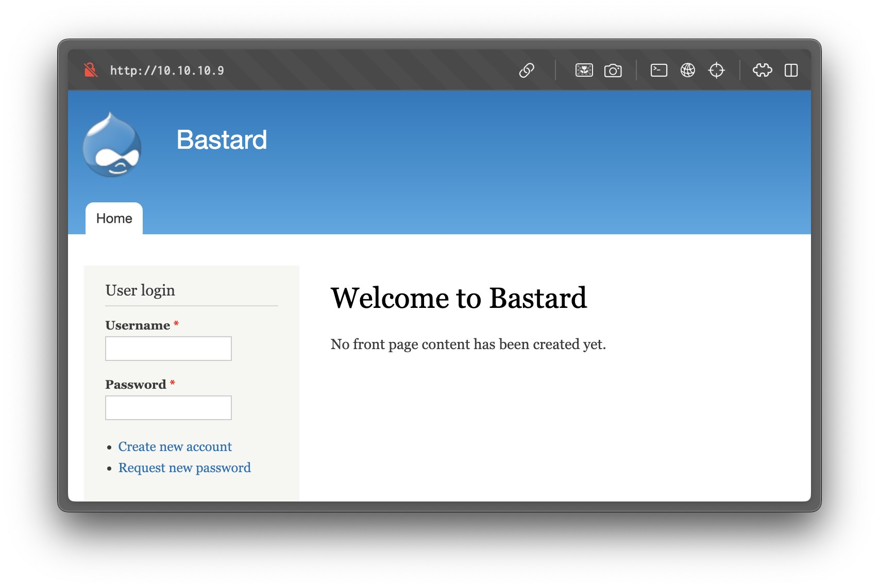This screenshot has height=588, width=879.
Task: Open the Create new account link
Action: (x=175, y=446)
